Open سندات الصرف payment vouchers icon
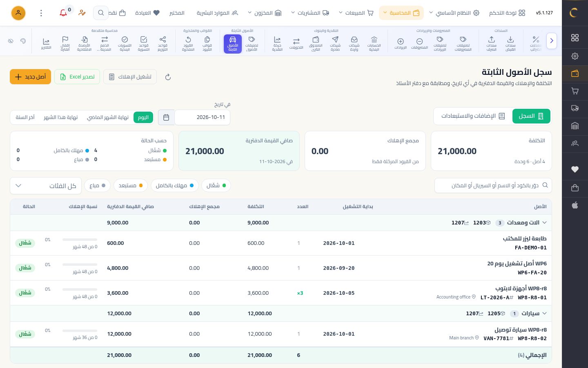 tap(491, 44)
